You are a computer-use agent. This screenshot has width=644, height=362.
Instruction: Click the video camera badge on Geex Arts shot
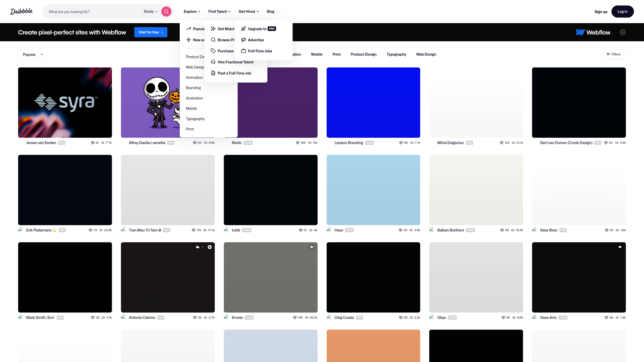point(620,247)
